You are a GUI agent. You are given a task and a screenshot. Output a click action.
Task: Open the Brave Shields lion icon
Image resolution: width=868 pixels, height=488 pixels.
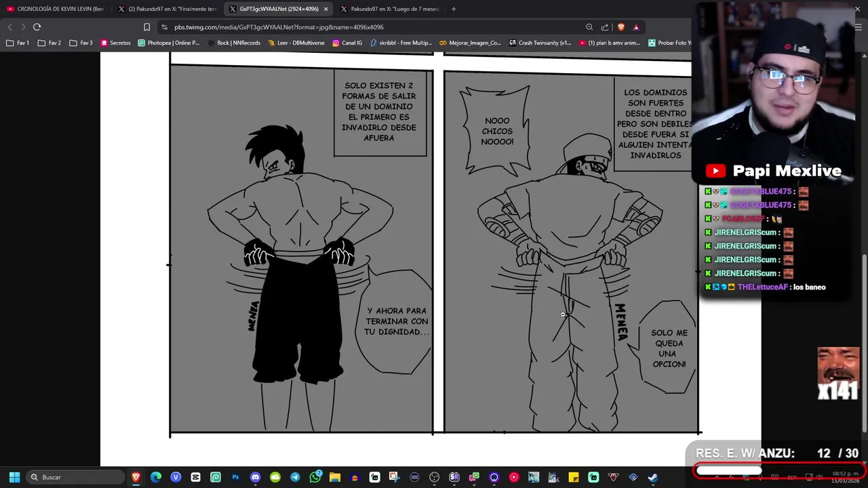pos(621,27)
